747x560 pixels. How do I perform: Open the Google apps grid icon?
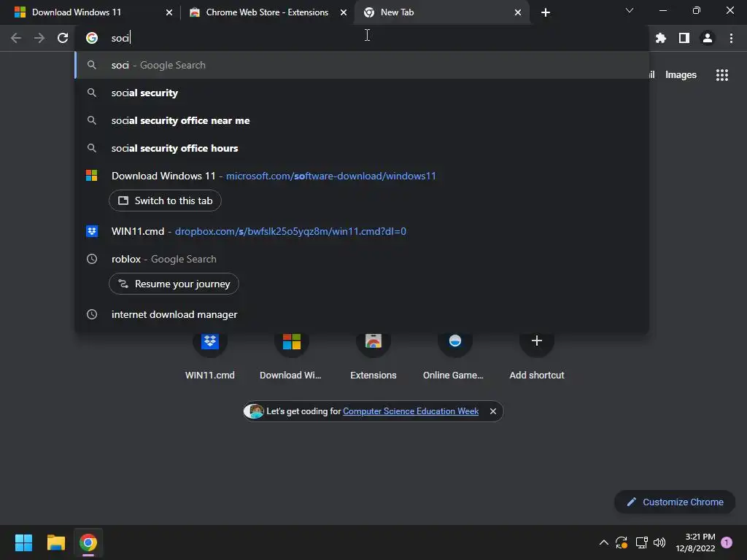point(722,75)
